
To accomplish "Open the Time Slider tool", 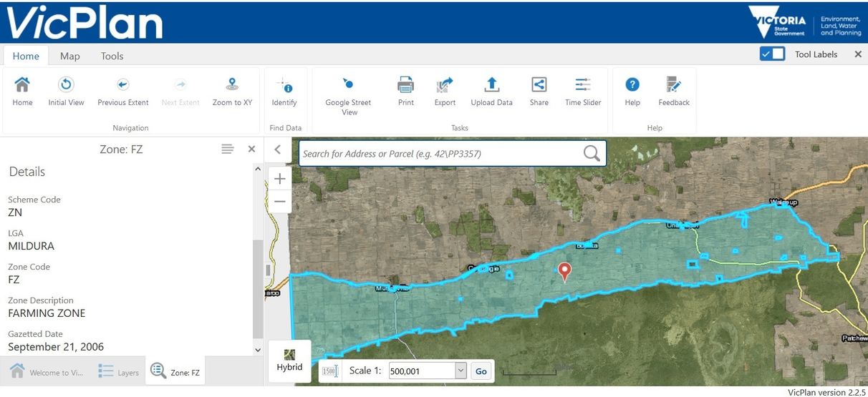I will pos(583,85).
